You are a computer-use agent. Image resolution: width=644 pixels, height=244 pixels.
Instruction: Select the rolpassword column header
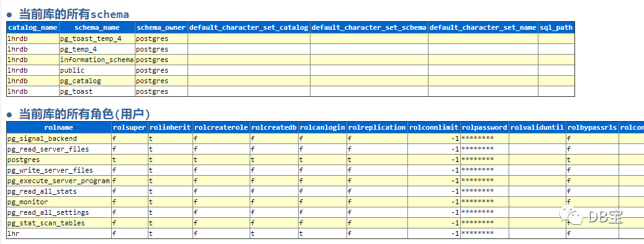(x=484, y=127)
